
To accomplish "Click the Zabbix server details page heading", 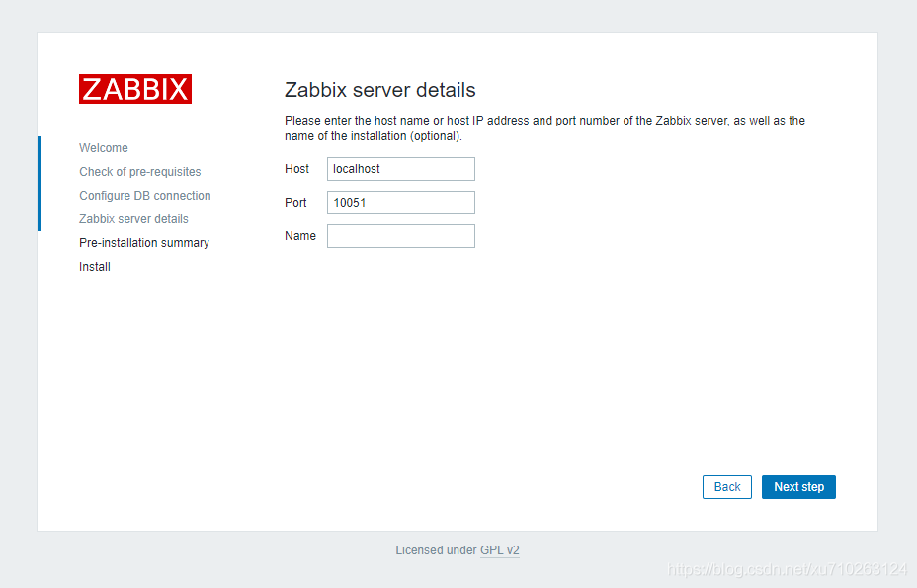I will click(x=380, y=90).
